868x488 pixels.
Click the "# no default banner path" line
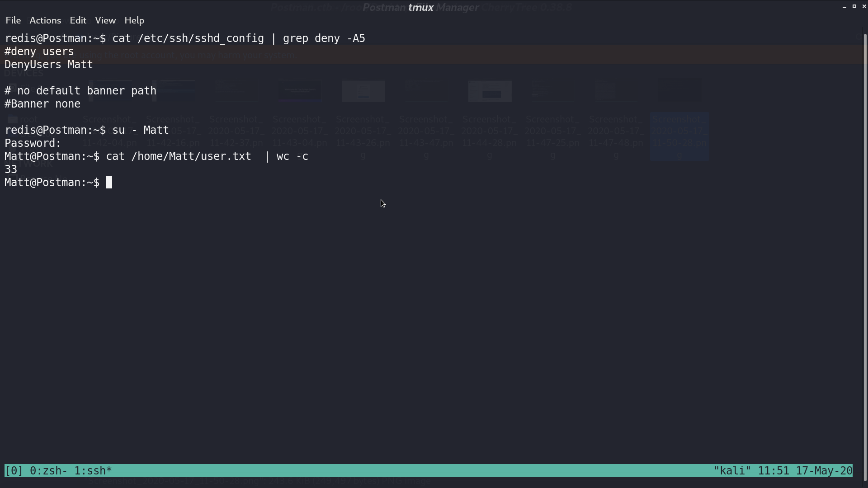[x=80, y=91]
